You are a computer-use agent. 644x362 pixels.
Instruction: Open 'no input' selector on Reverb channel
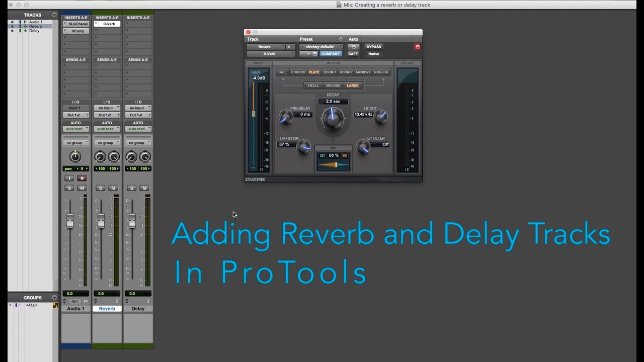[x=107, y=108]
